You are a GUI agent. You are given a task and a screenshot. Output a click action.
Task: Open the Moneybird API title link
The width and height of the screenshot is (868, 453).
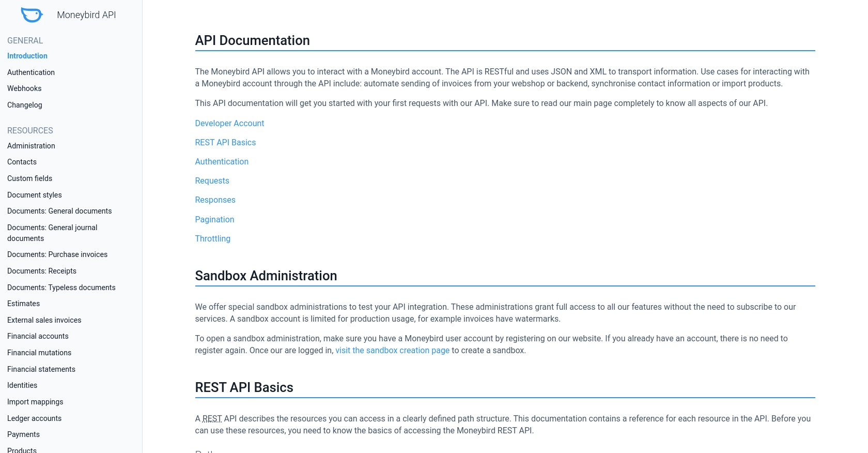(86, 15)
